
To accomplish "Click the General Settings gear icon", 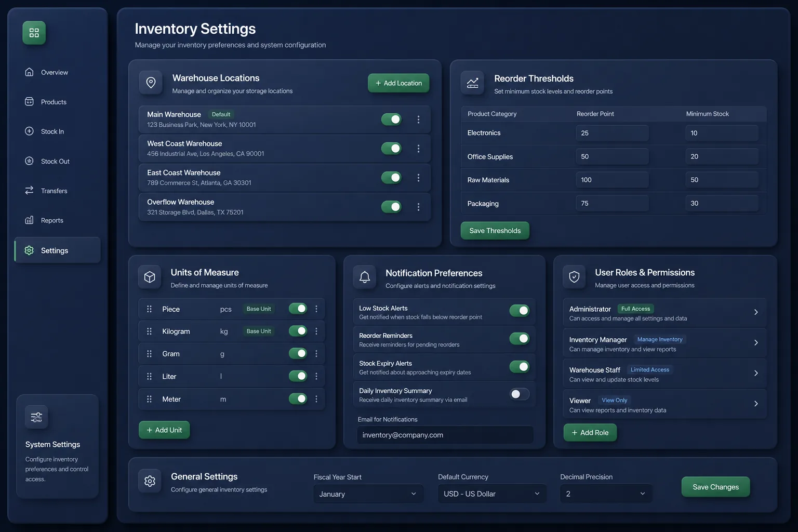I will [150, 481].
